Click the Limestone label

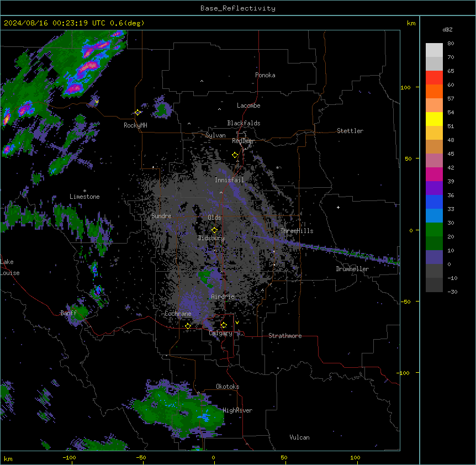[84, 197]
